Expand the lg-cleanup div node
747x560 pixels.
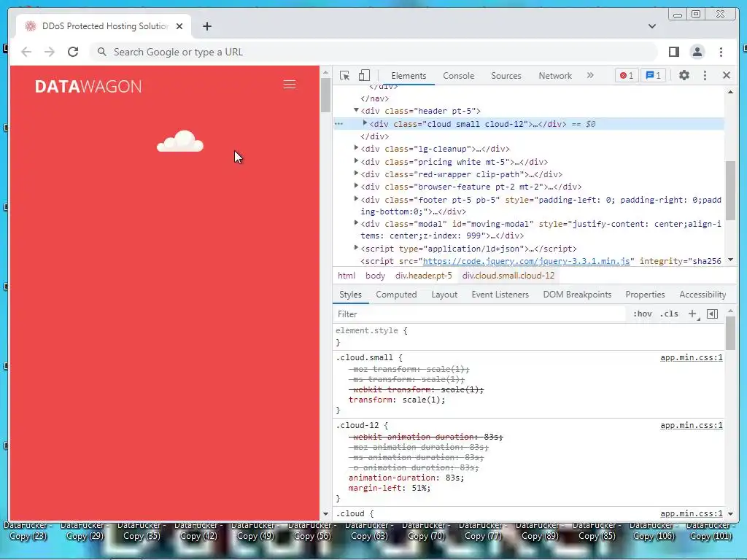(x=356, y=148)
